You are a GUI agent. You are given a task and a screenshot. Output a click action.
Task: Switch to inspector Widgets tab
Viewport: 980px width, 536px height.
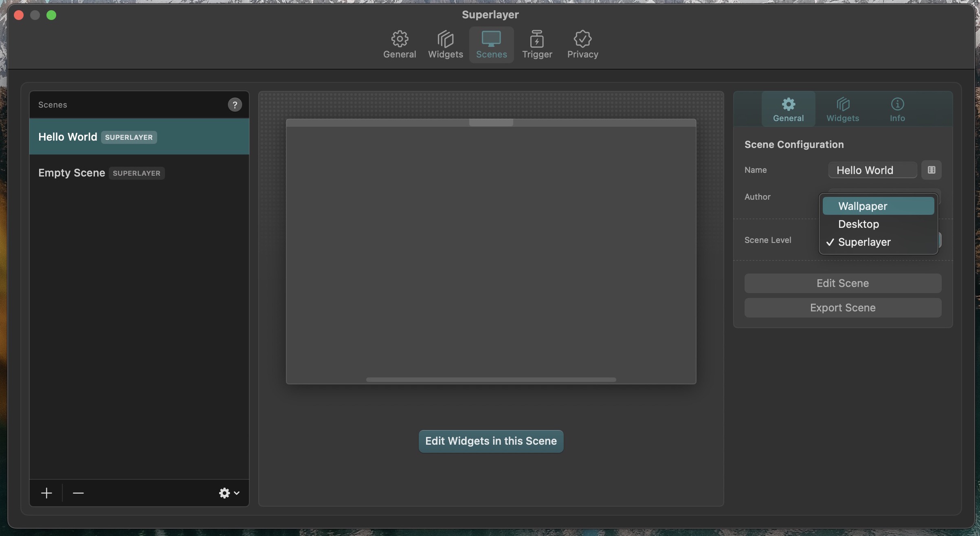pyautogui.click(x=842, y=109)
